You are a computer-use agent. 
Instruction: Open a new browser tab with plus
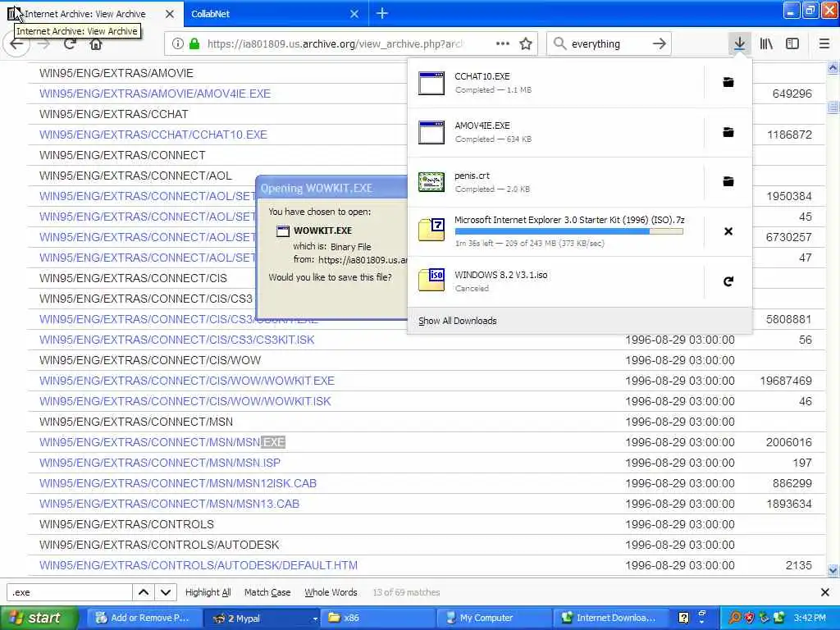click(x=382, y=13)
